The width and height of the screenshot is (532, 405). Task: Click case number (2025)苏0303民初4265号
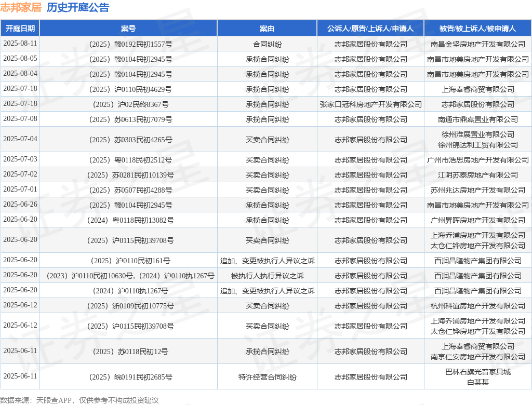(x=130, y=140)
